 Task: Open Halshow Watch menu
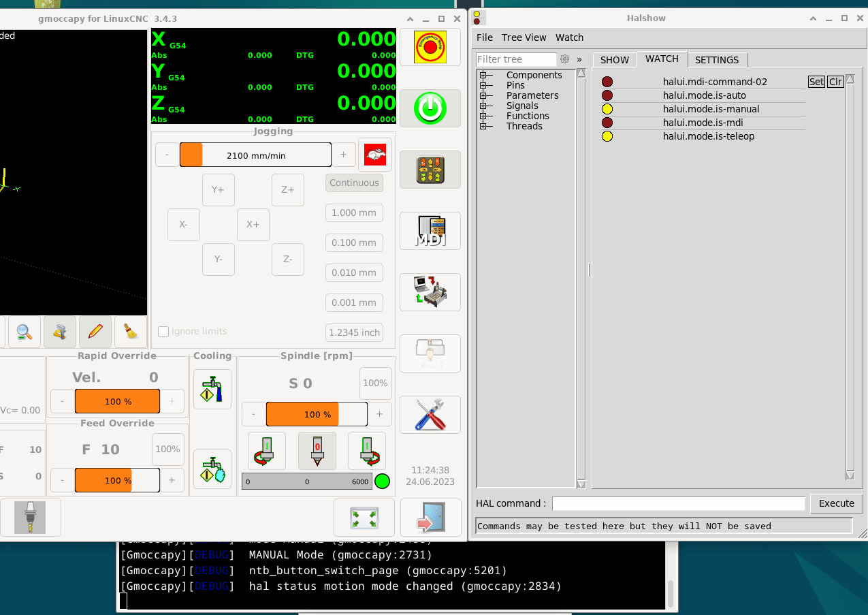pos(570,37)
